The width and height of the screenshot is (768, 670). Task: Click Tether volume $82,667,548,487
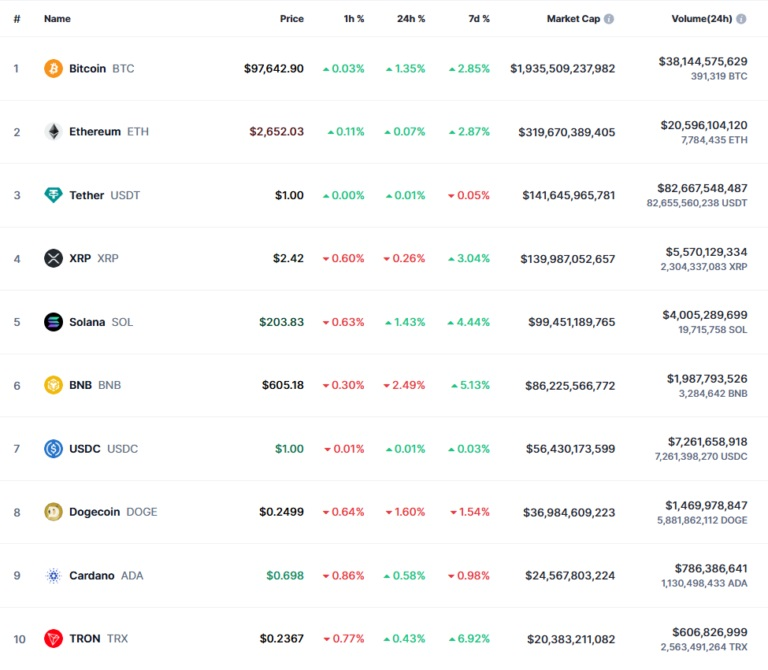point(702,188)
